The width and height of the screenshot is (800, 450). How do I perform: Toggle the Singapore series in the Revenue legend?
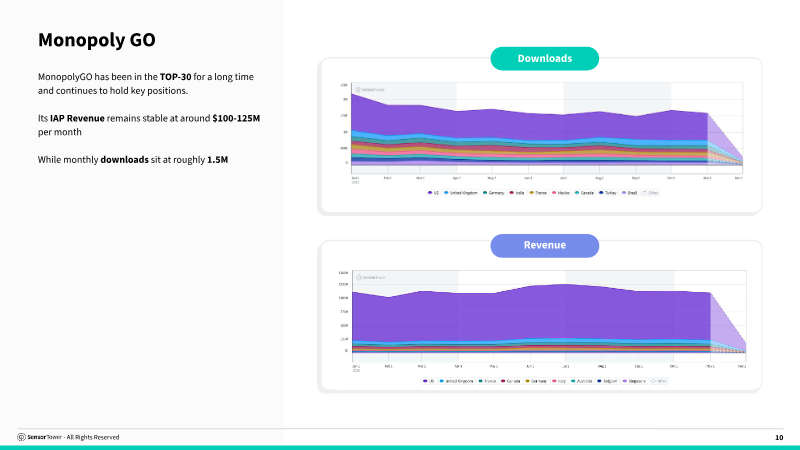click(636, 381)
